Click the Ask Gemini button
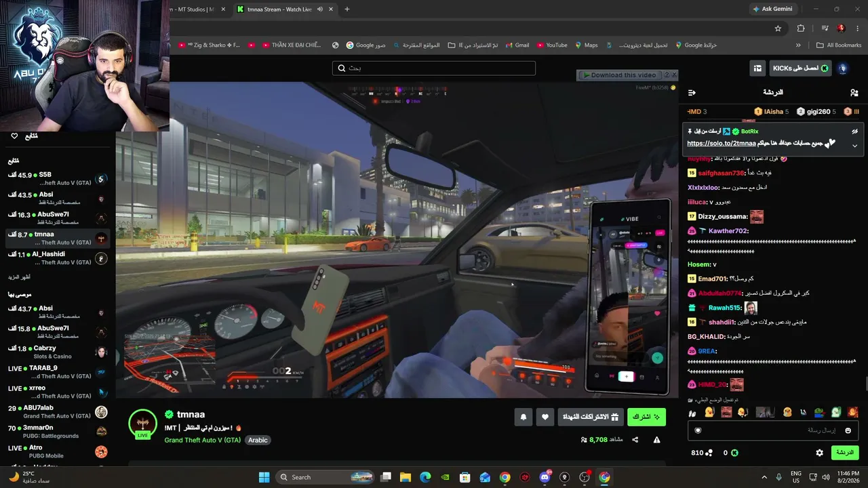Image resolution: width=868 pixels, height=488 pixels. click(772, 9)
